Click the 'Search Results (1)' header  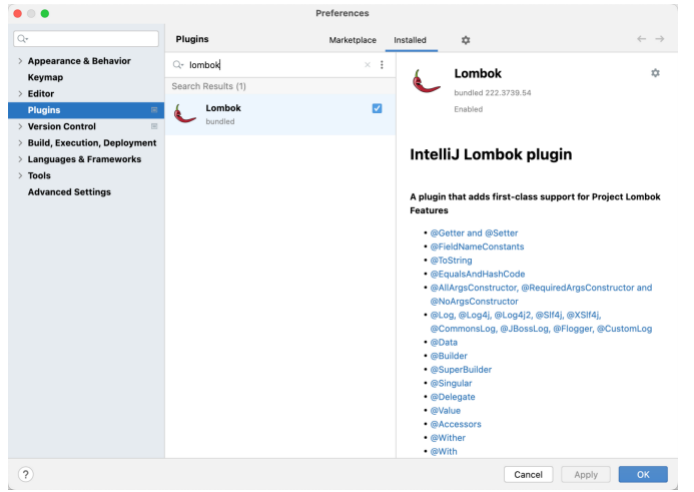[208, 86]
